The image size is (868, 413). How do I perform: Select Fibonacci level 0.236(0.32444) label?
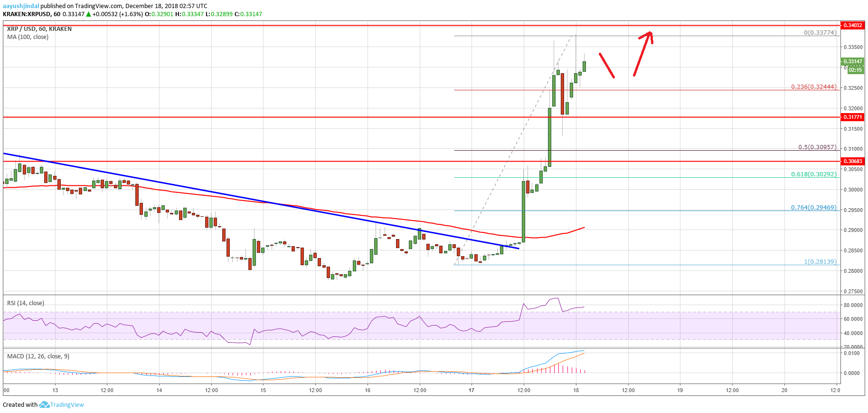click(814, 87)
